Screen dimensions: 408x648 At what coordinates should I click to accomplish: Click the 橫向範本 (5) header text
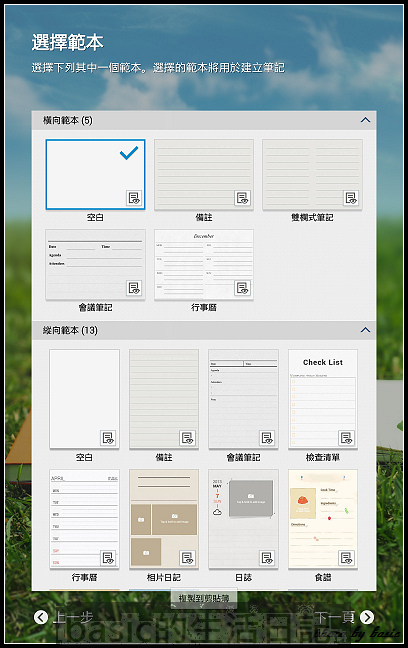pyautogui.click(x=68, y=120)
